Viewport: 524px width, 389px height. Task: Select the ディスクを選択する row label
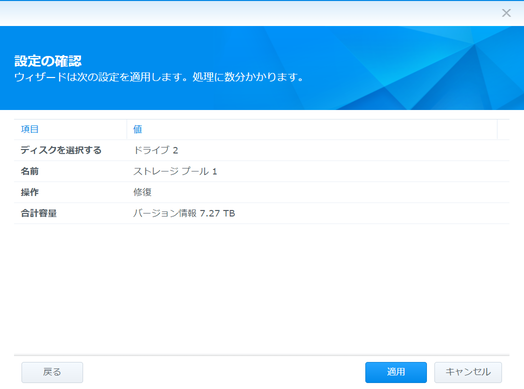tap(61, 150)
